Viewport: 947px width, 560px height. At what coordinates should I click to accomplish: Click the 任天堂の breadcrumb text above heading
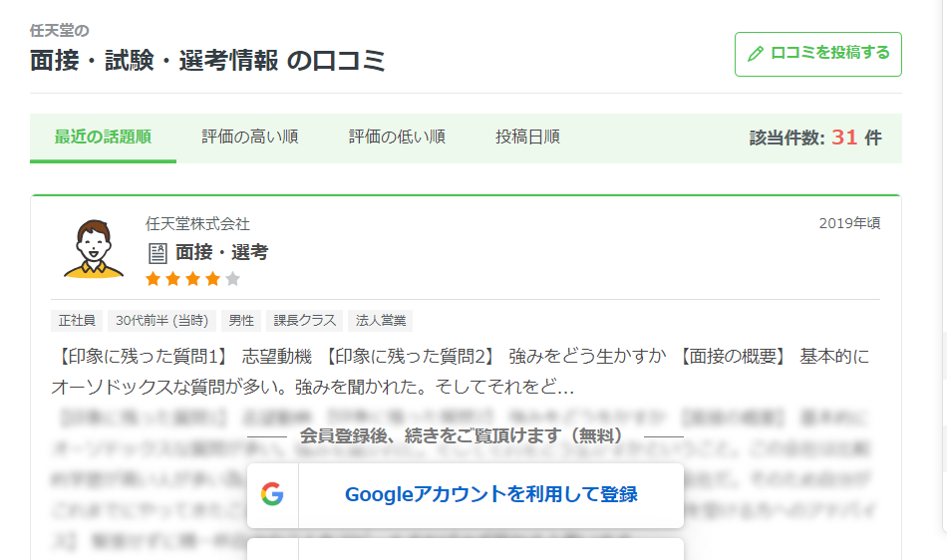(x=60, y=31)
